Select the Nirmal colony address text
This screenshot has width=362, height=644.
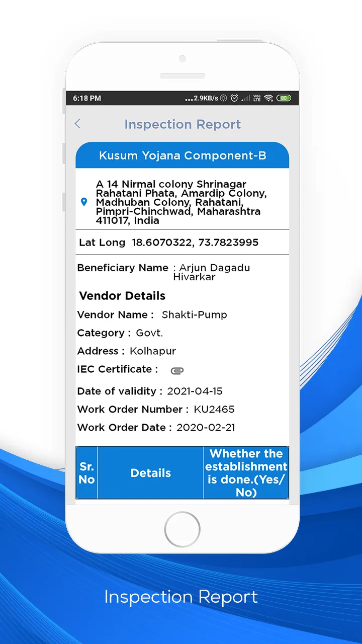coord(182,202)
